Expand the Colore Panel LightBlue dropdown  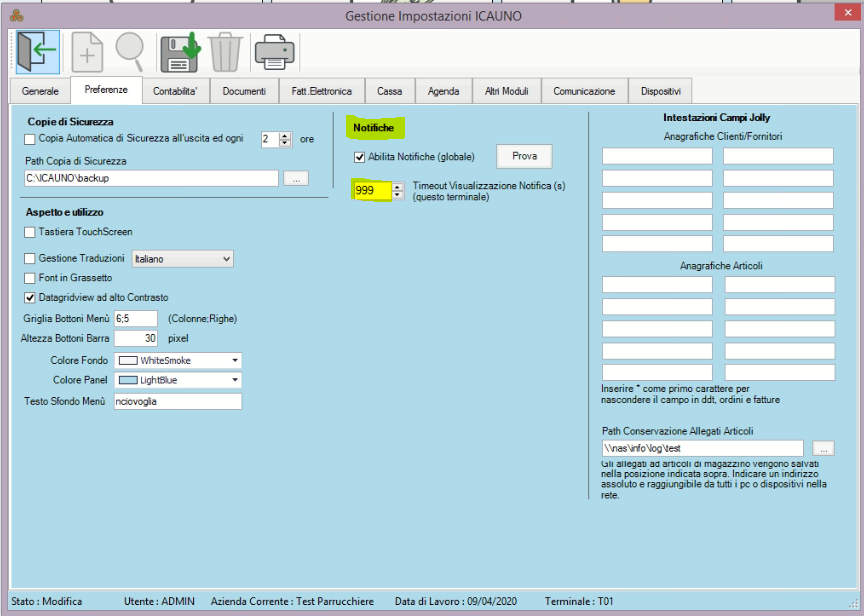pyautogui.click(x=235, y=380)
